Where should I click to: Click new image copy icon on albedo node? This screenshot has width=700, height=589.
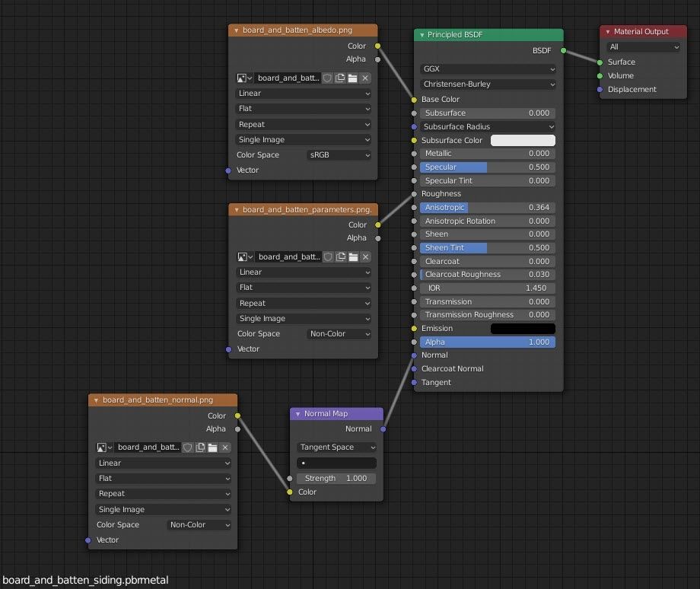click(x=340, y=78)
